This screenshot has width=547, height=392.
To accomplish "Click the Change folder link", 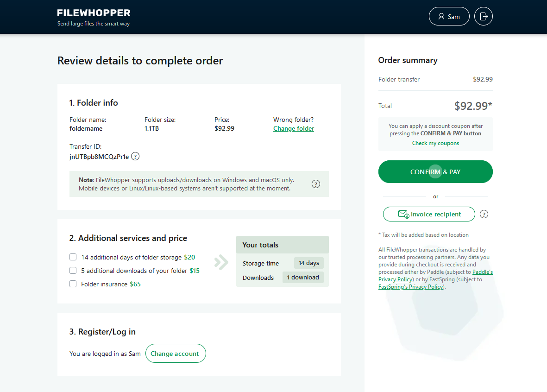I will 293,128.
